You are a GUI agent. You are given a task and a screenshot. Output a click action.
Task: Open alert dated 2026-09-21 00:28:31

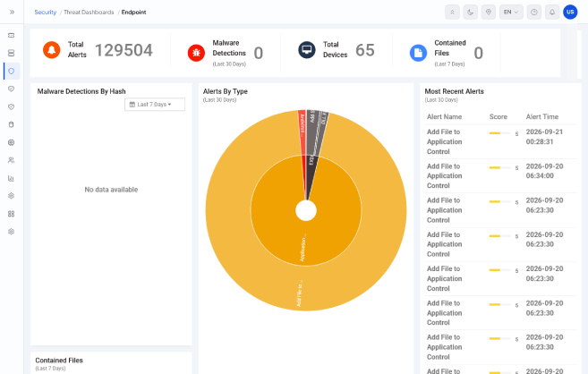click(500, 141)
